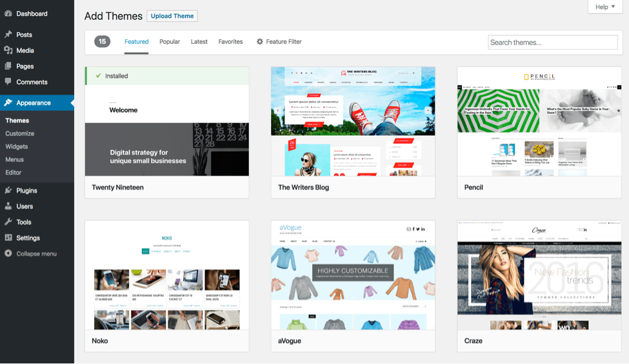Expand the Help dropdown tab
Image resolution: width=629 pixels, height=364 pixels.
coord(605,7)
